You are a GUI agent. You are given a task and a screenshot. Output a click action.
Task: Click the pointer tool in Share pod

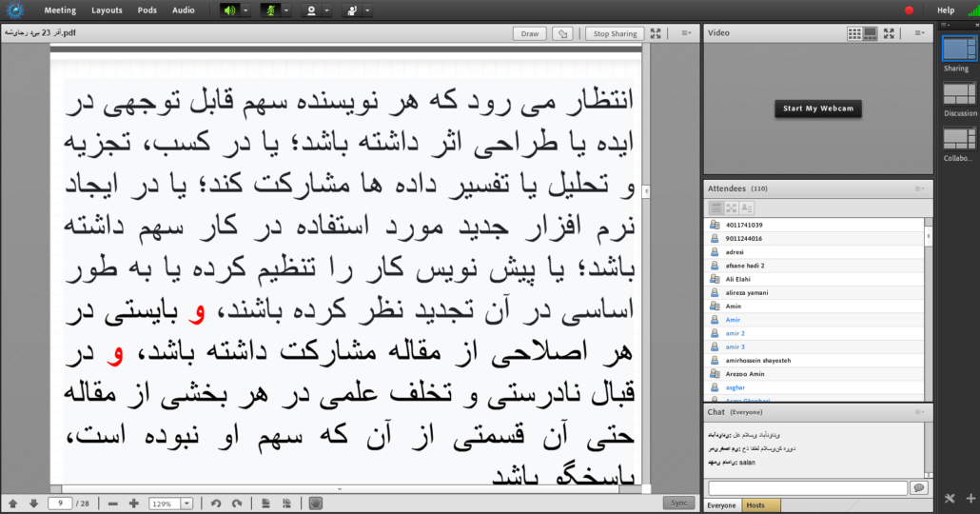[x=563, y=33]
